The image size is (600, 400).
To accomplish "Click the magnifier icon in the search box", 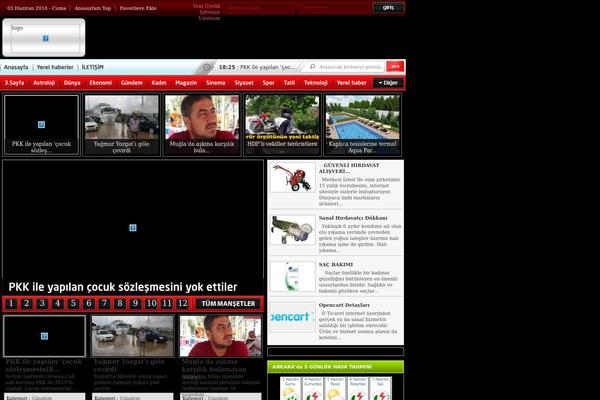I will [313, 67].
